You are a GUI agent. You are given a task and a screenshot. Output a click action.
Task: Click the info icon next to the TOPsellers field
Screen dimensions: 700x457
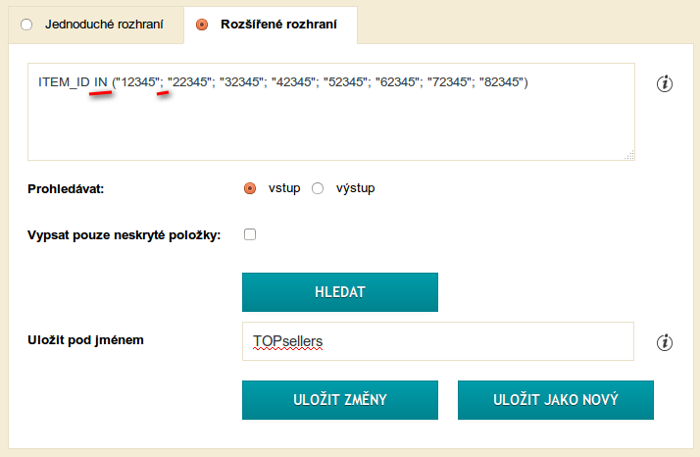665,342
